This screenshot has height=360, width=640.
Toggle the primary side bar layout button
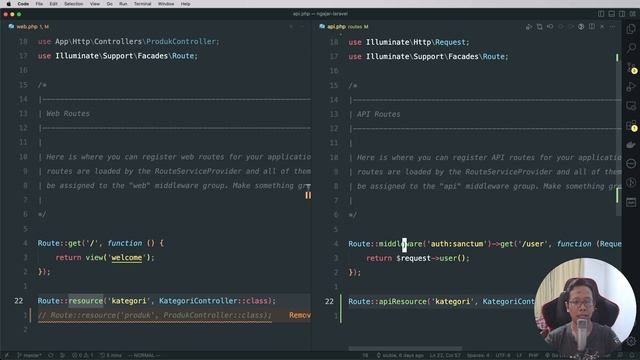[601, 14]
